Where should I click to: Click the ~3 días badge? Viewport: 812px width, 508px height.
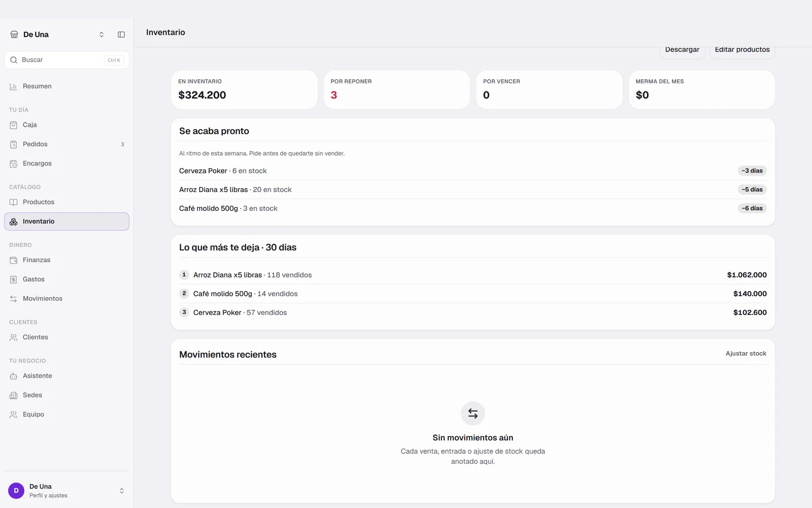[752, 171]
